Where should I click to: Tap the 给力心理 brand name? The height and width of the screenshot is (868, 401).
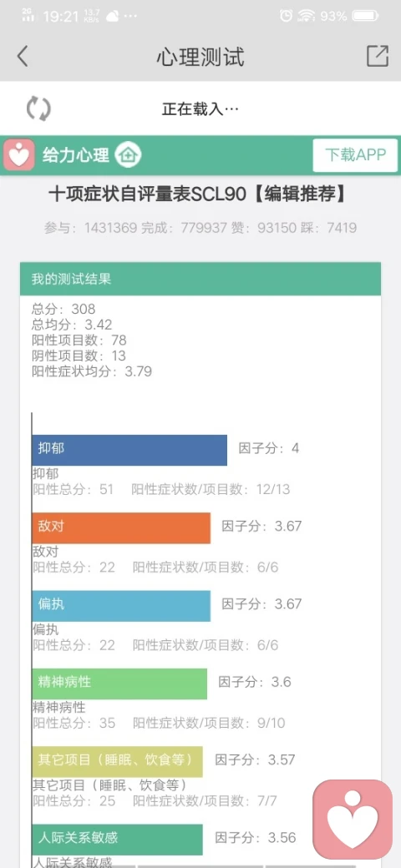click(x=76, y=155)
